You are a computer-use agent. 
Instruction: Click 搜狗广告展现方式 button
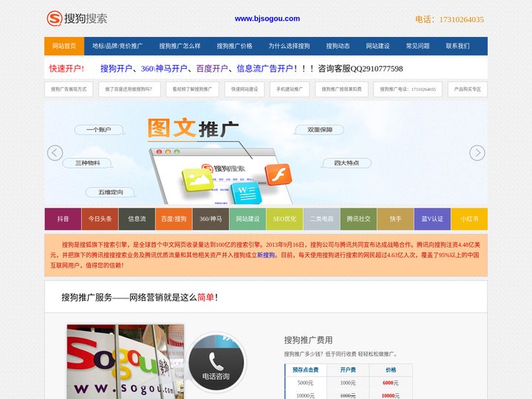tap(69, 89)
